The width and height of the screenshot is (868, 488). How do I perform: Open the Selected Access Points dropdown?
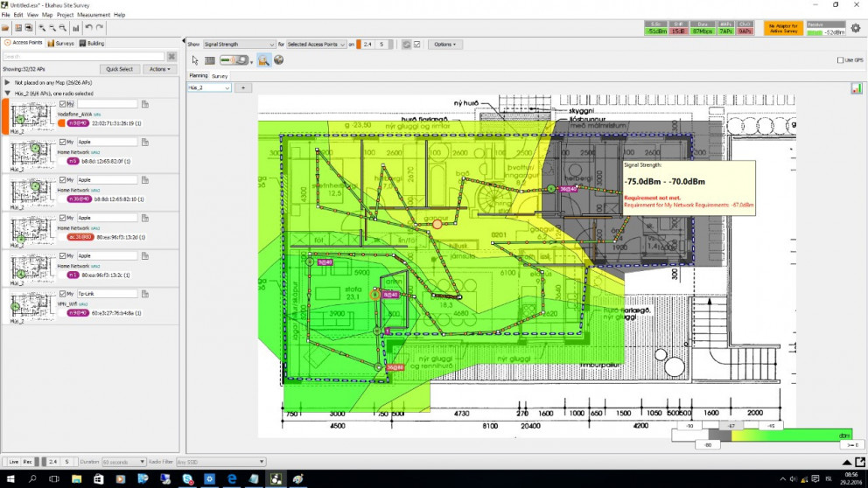point(317,44)
